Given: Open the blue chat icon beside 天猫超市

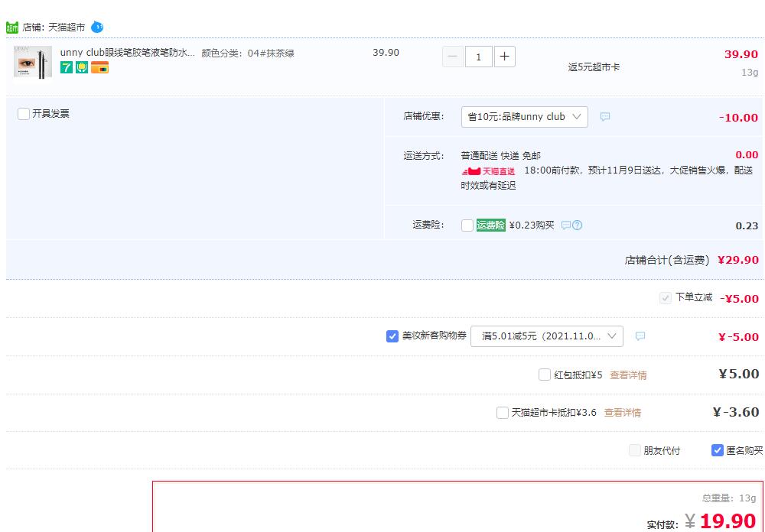Looking at the screenshot, I should [97, 27].
